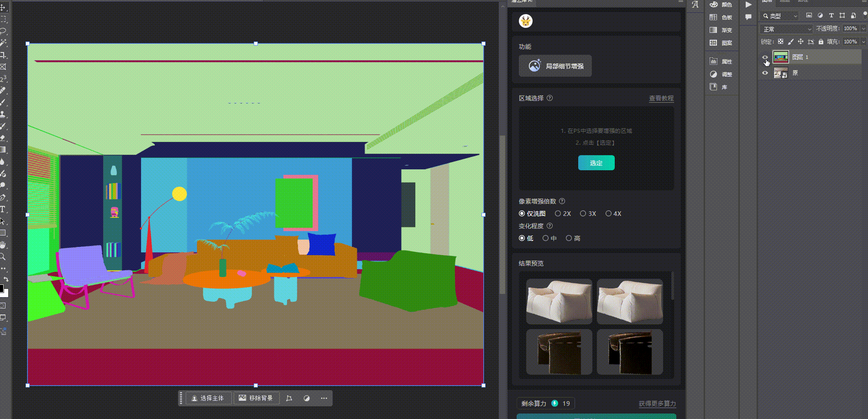This screenshot has width=868, height=419.
Task: Open the 颜色 (Color) panel
Action: (x=721, y=5)
